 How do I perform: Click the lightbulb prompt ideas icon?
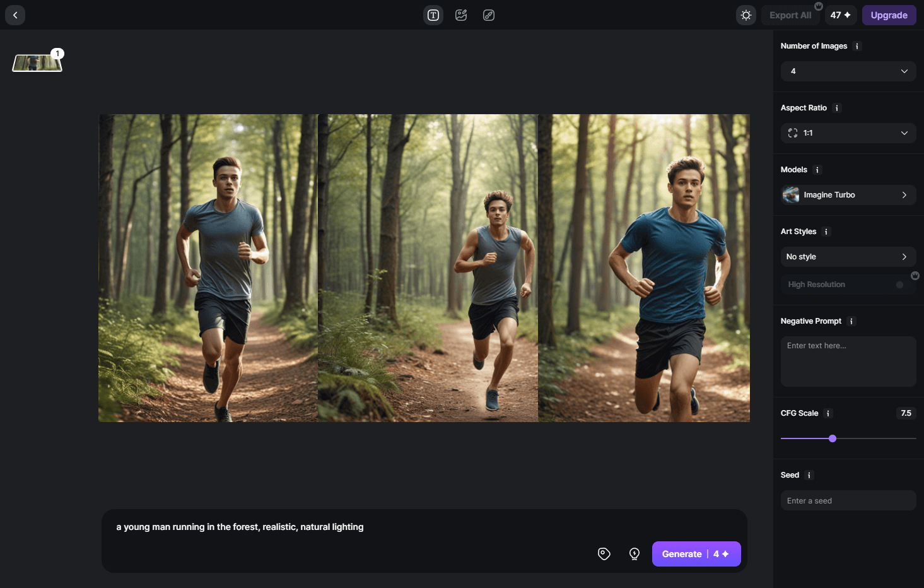coord(635,554)
